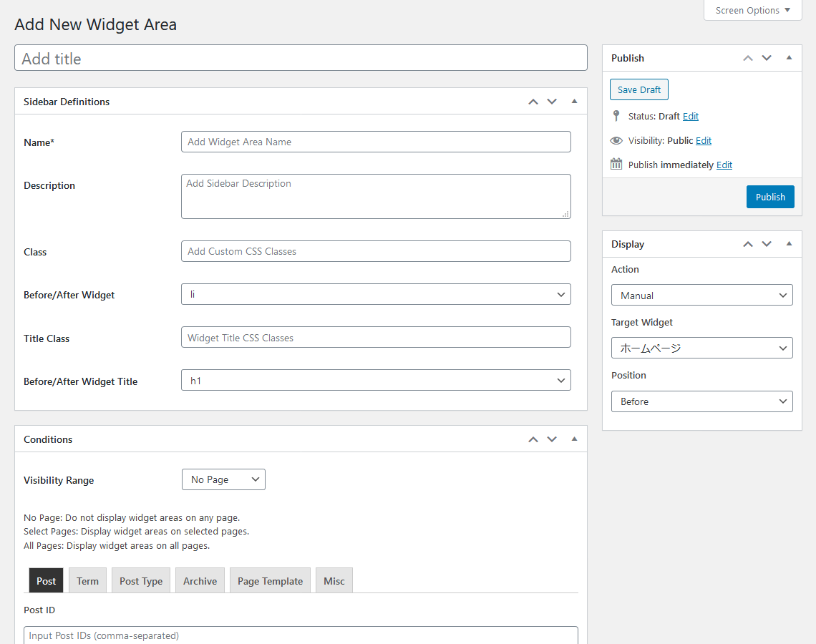The width and height of the screenshot is (816, 644).
Task: Move Publish box down
Action: click(x=767, y=58)
